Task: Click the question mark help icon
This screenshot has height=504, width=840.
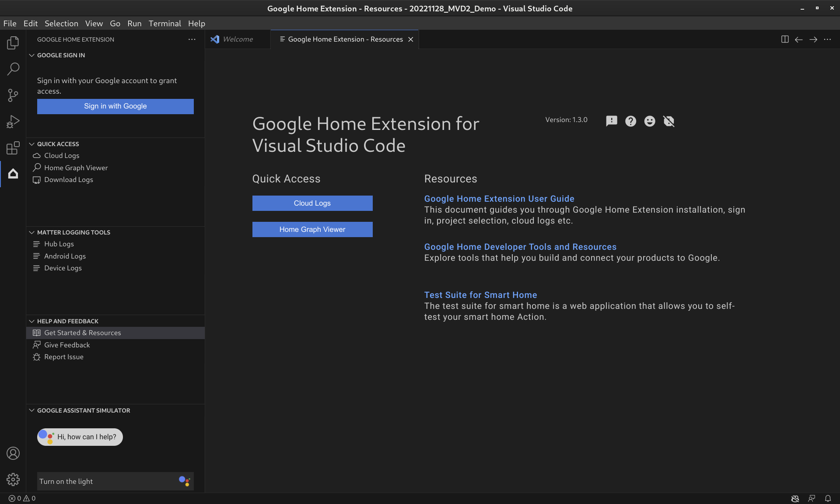Action: tap(630, 120)
